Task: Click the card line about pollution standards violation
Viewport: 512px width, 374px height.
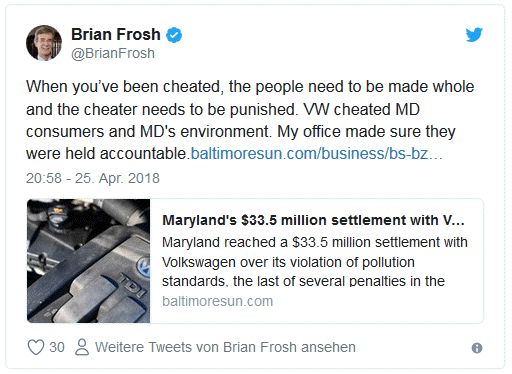Action: pos(288,262)
